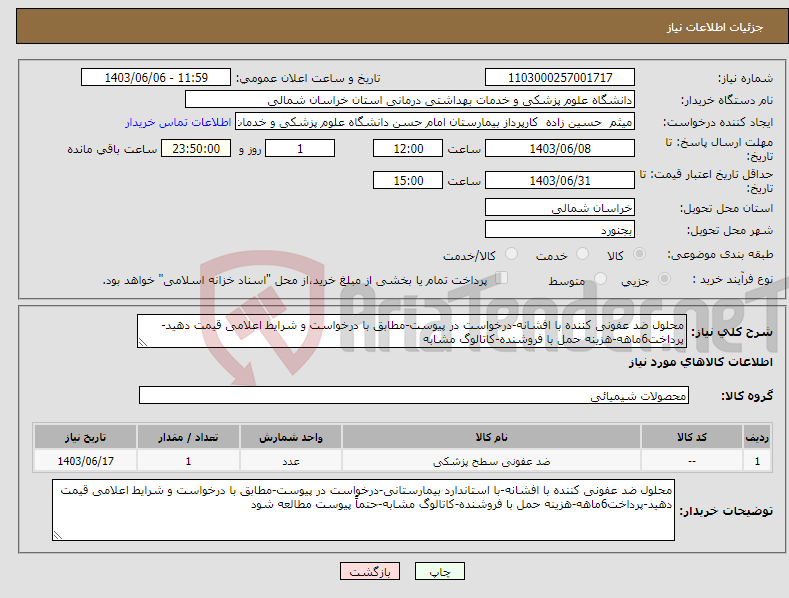The height and width of the screenshot is (598, 789).
Task: Select the کالا/خدمت radio button
Action: (511, 254)
